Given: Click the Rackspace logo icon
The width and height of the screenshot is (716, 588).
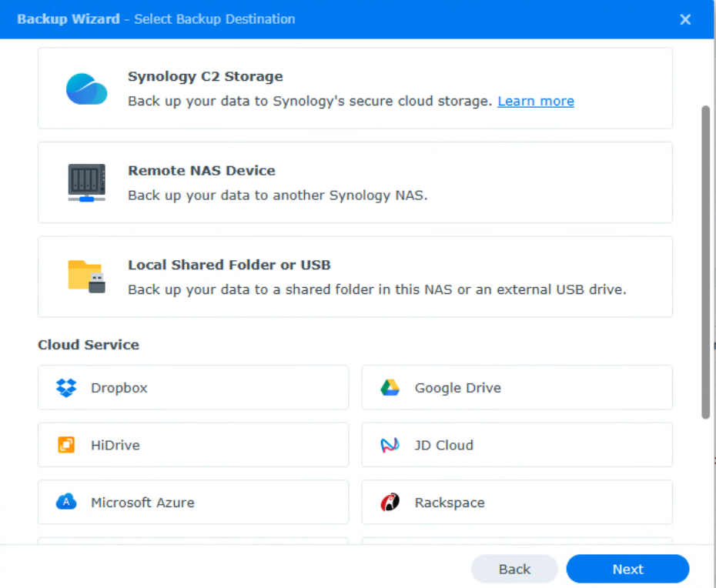Looking at the screenshot, I should pyautogui.click(x=390, y=502).
